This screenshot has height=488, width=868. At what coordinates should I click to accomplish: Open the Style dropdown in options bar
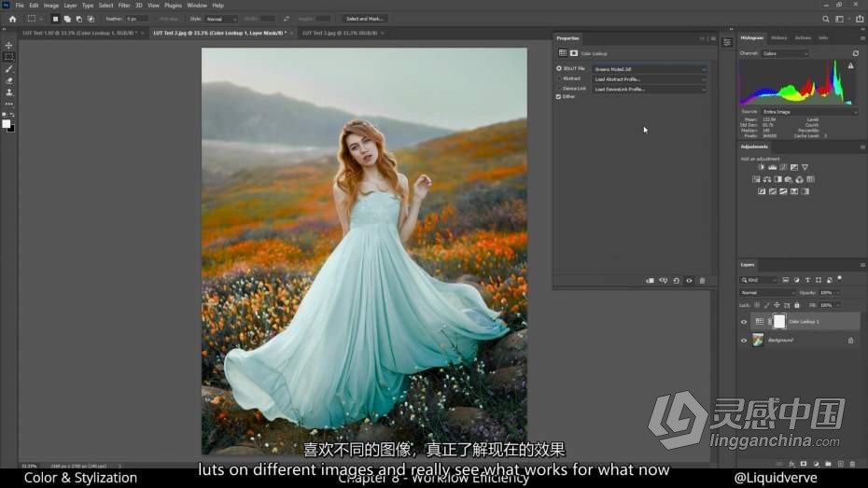[x=221, y=19]
